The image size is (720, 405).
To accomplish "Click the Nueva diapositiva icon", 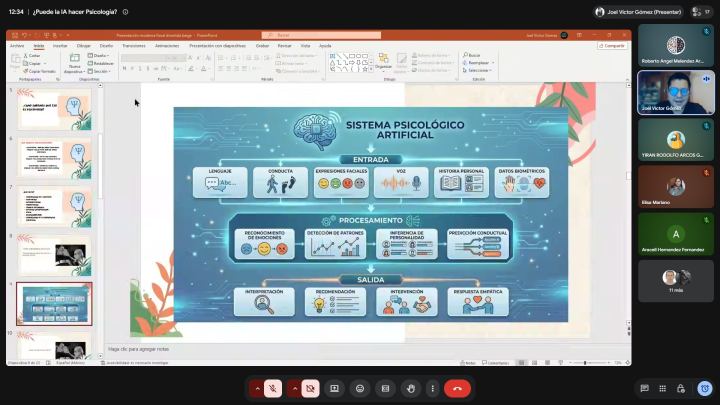I will click(74, 58).
